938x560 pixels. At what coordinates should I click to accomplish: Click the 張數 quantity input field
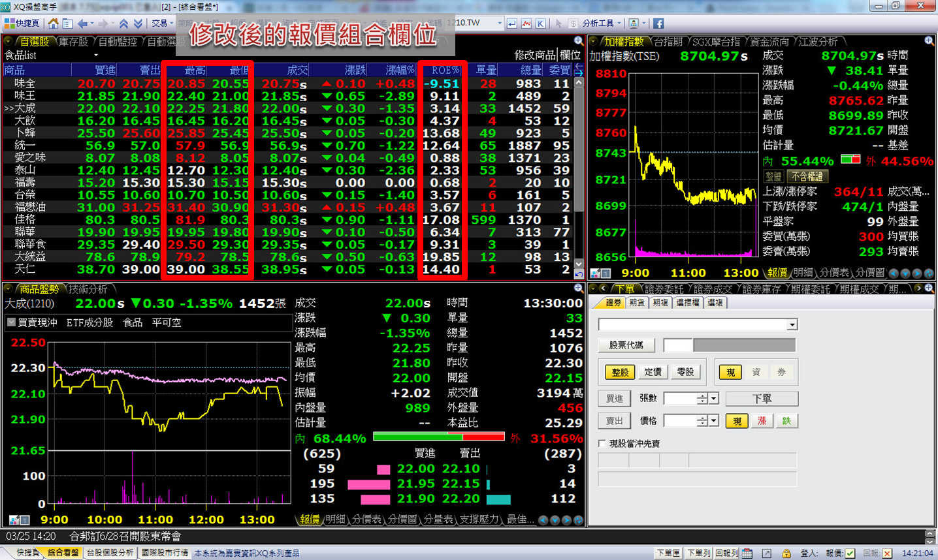(x=680, y=398)
